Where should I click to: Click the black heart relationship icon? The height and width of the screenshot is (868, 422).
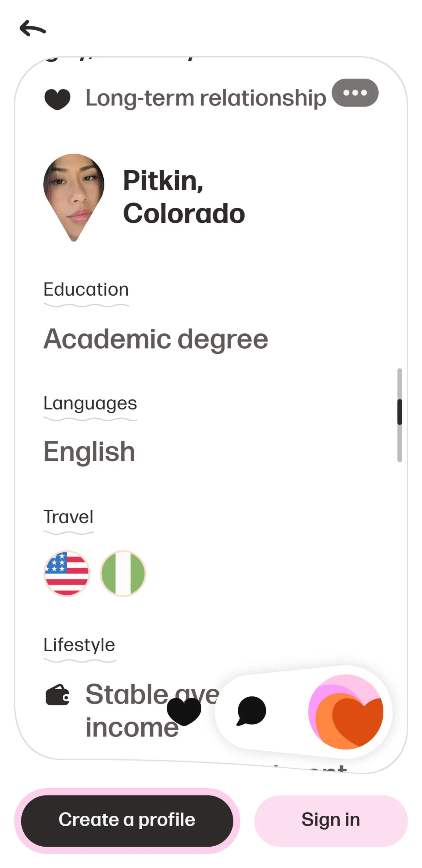(57, 99)
